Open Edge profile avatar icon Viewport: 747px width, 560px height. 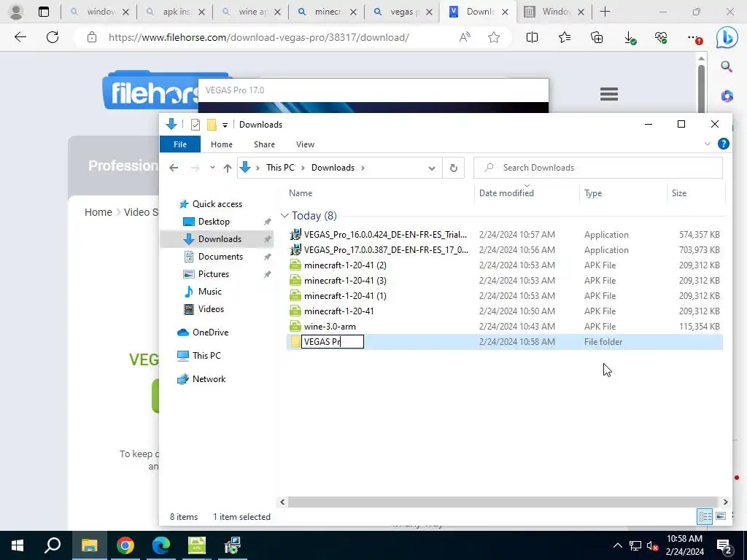(16, 12)
